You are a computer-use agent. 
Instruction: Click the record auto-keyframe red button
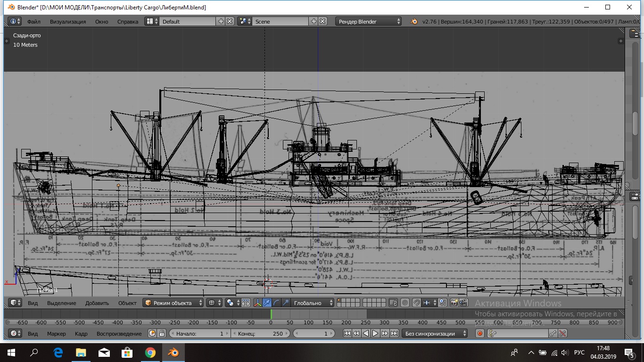point(480,333)
